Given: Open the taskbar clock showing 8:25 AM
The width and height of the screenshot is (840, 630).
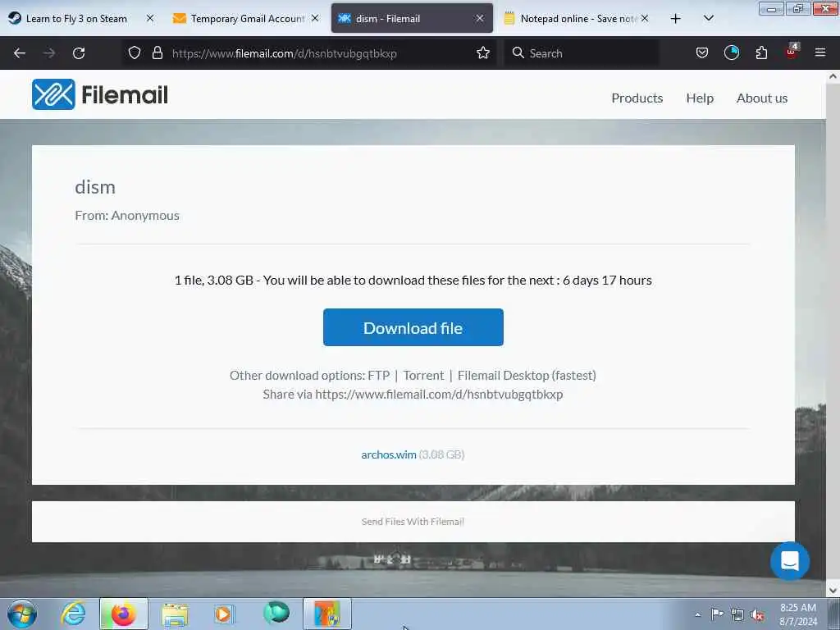Looking at the screenshot, I should click(798, 614).
